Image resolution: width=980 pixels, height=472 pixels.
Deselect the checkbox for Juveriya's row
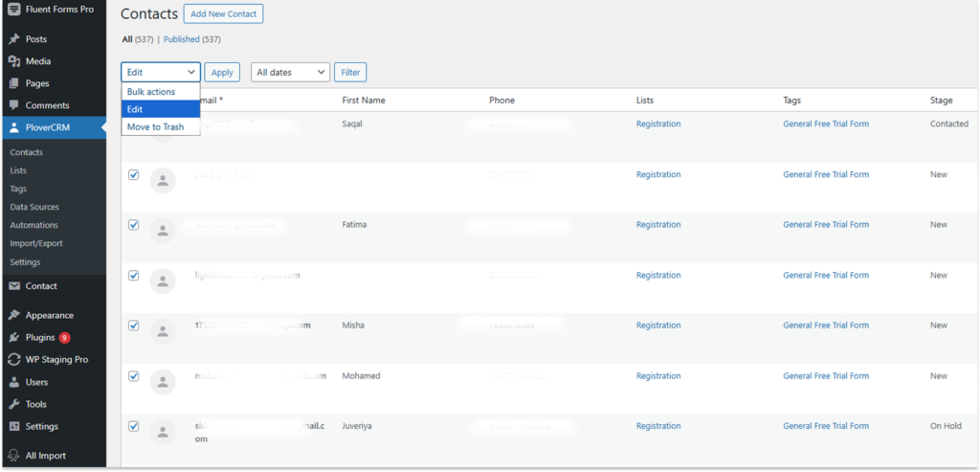[134, 426]
